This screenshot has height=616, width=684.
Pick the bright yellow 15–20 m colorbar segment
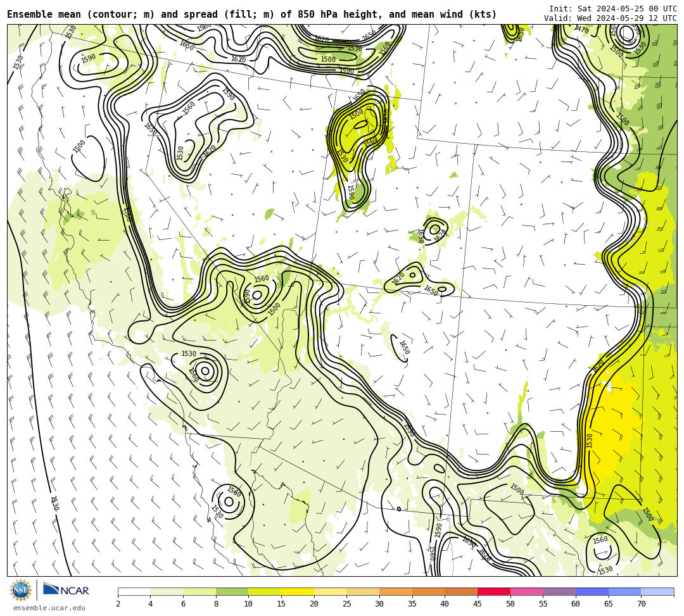pyautogui.click(x=298, y=591)
